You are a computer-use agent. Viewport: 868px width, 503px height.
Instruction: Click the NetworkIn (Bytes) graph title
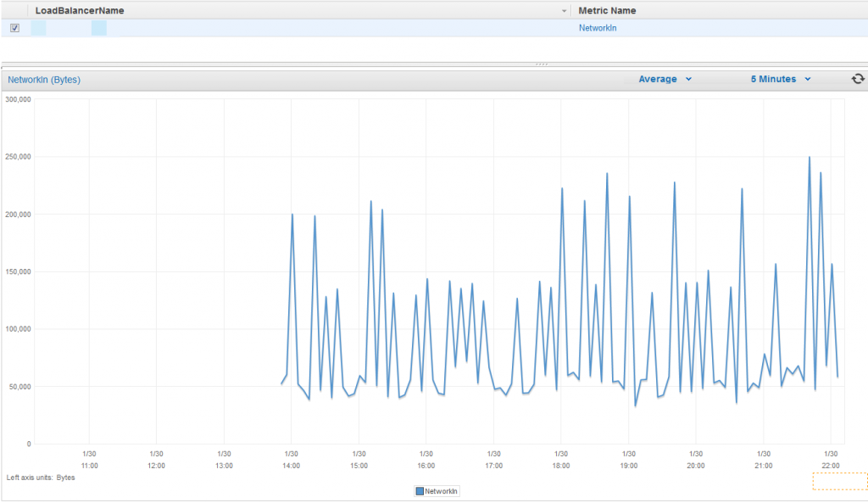[44, 80]
